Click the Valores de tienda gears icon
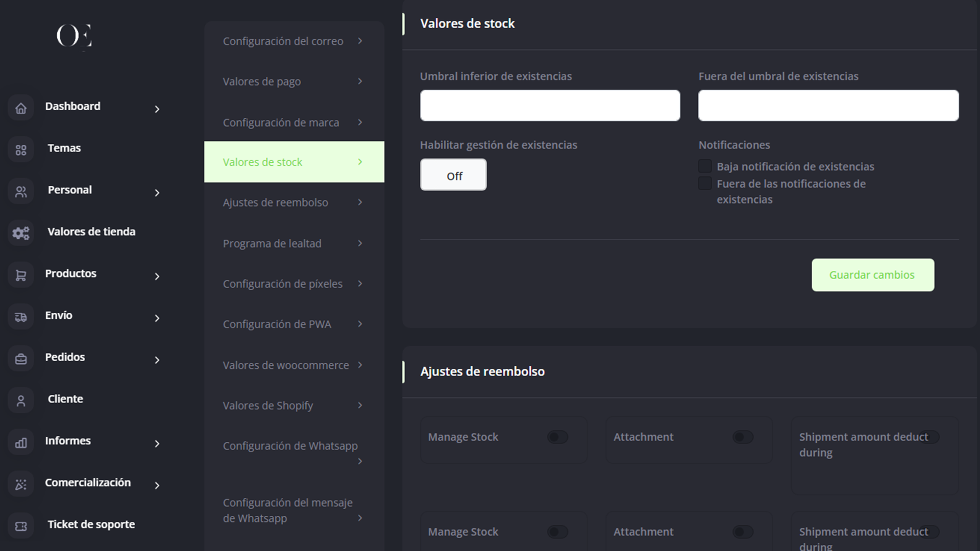The width and height of the screenshot is (980, 551). pyautogui.click(x=21, y=234)
